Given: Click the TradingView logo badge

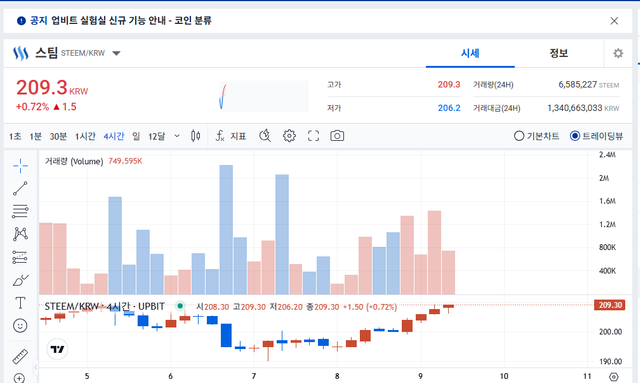Looking at the screenshot, I should (57, 349).
